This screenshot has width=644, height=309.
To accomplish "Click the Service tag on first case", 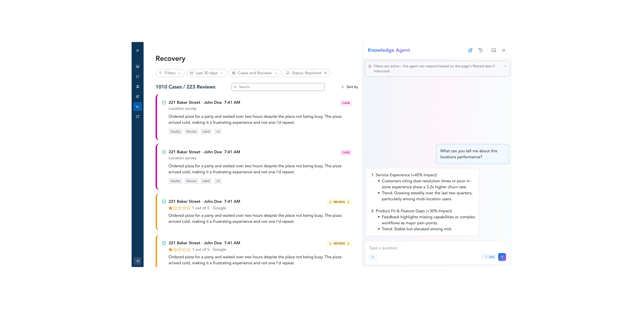I will (191, 131).
